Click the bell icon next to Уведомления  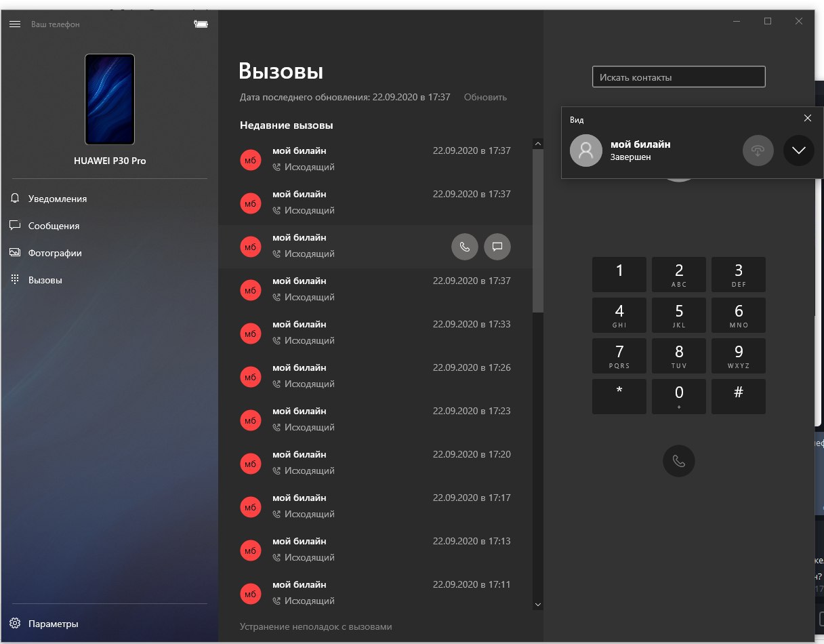(x=15, y=199)
